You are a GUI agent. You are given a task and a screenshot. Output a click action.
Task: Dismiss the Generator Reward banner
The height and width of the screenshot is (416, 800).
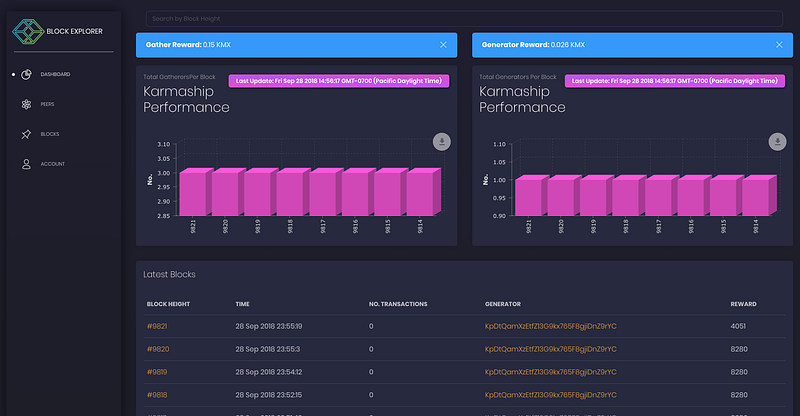tap(779, 45)
